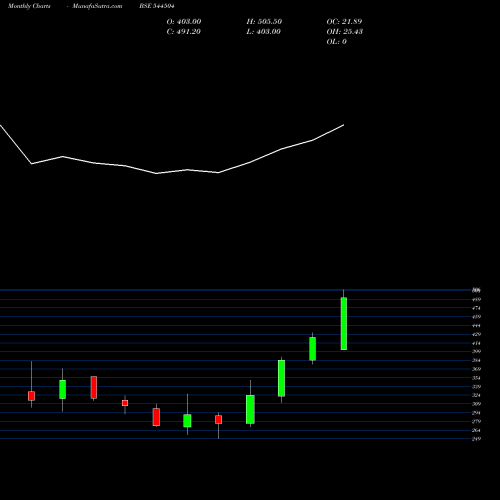Click the 'H: 505.50' high value
The image size is (500, 500).
(x=264, y=21)
